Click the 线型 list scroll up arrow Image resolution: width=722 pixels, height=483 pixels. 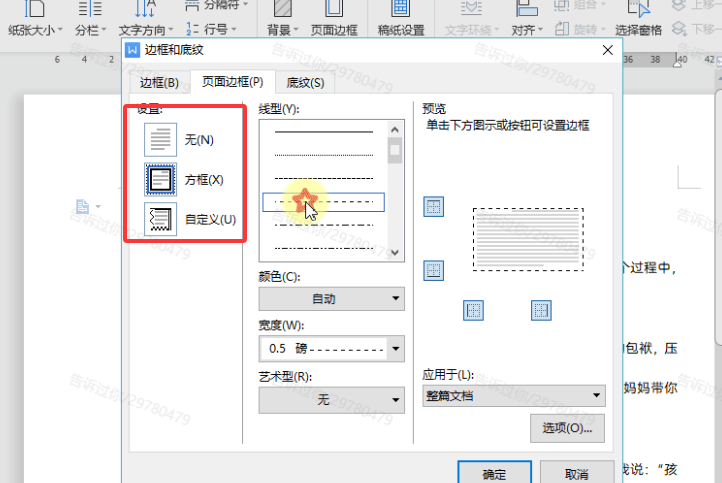(x=395, y=130)
